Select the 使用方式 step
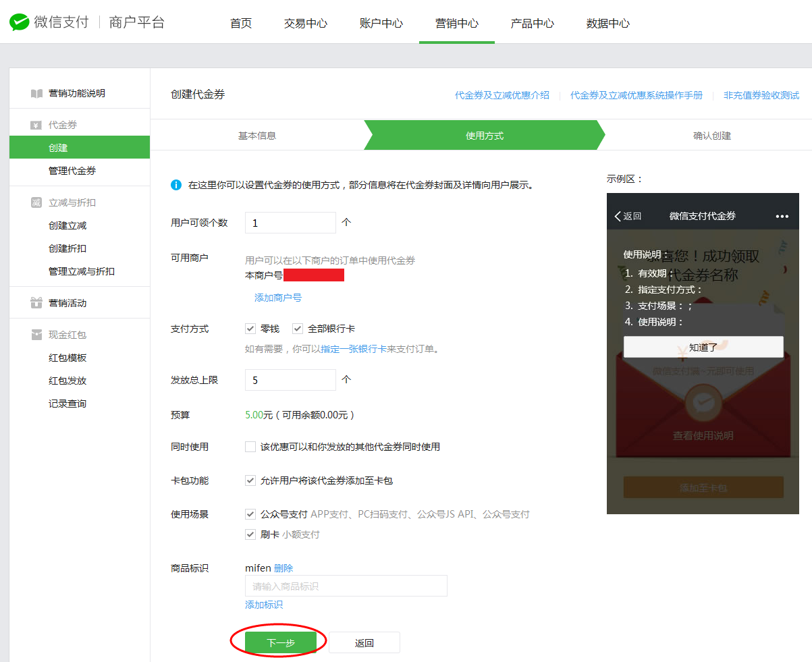The height and width of the screenshot is (662, 812). pyautogui.click(x=485, y=136)
